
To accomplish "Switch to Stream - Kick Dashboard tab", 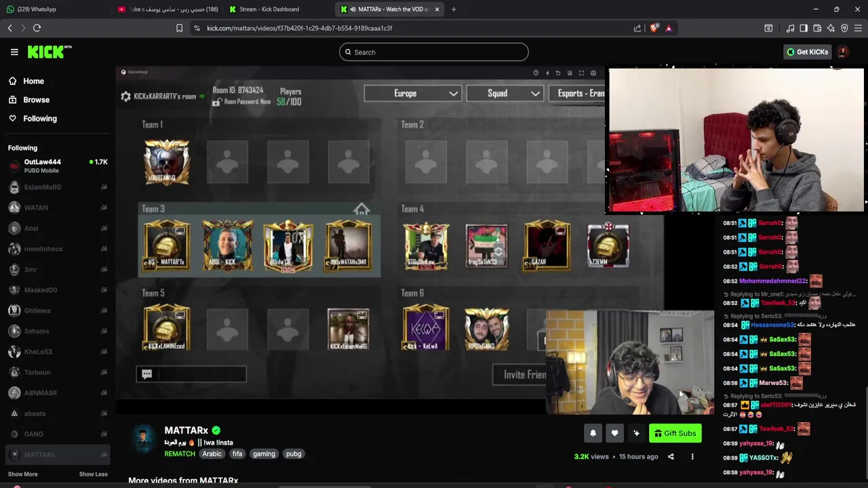I will pyautogui.click(x=278, y=9).
